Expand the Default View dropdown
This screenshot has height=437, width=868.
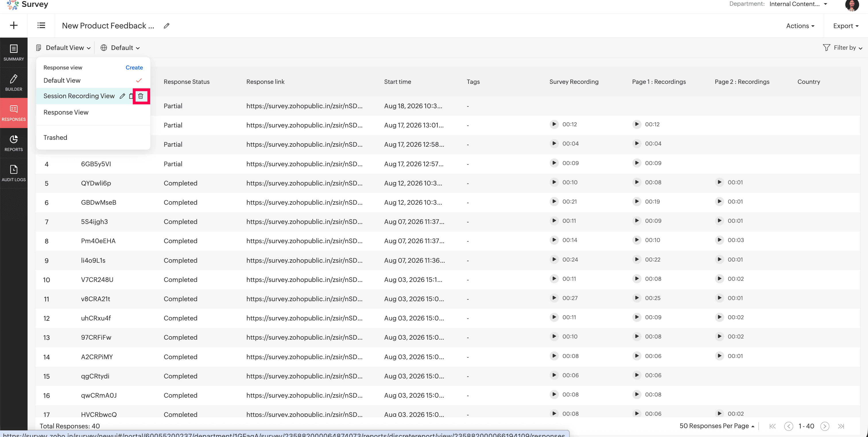64,48
